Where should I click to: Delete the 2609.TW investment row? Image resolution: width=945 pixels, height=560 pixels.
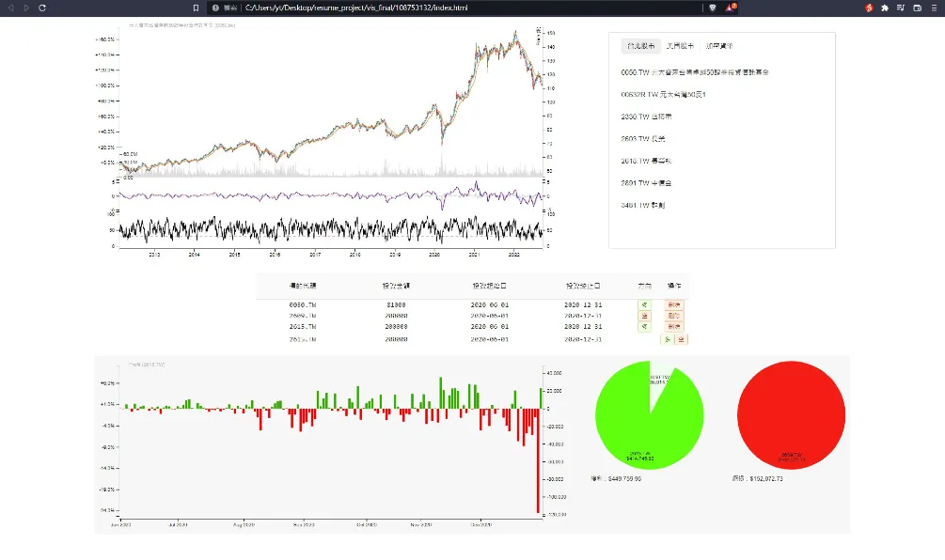tap(674, 316)
